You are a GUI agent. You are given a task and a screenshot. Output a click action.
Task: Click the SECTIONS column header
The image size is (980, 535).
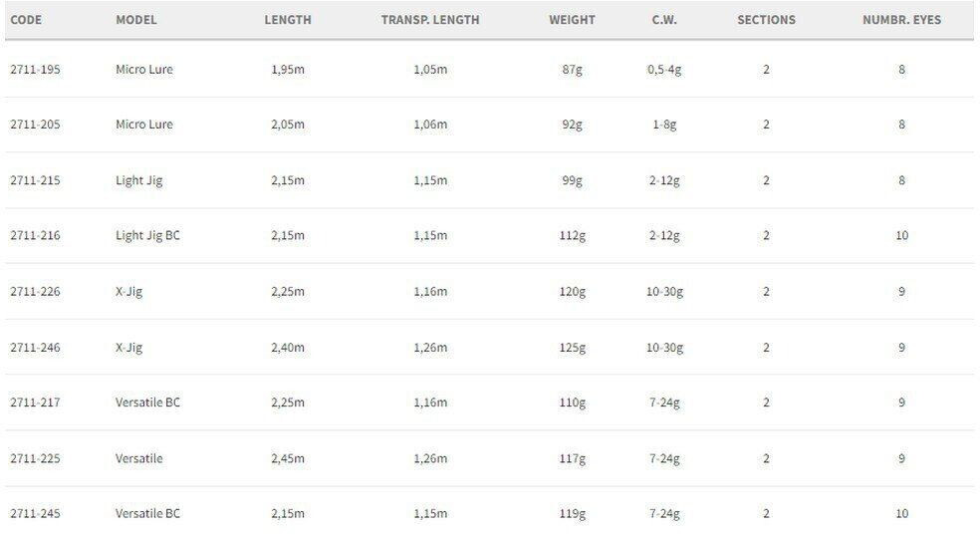pyautogui.click(x=766, y=20)
